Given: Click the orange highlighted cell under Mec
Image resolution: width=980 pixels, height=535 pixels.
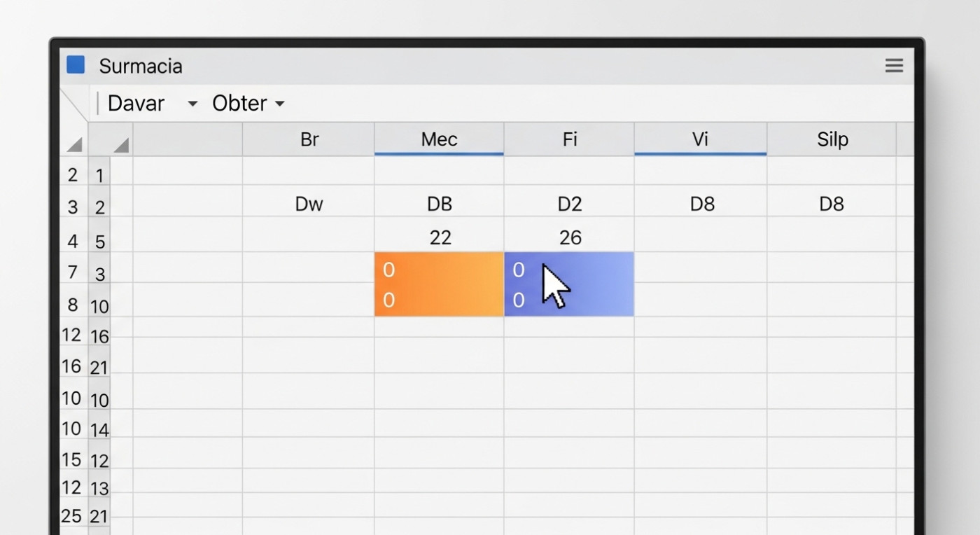Looking at the screenshot, I should pos(439,284).
